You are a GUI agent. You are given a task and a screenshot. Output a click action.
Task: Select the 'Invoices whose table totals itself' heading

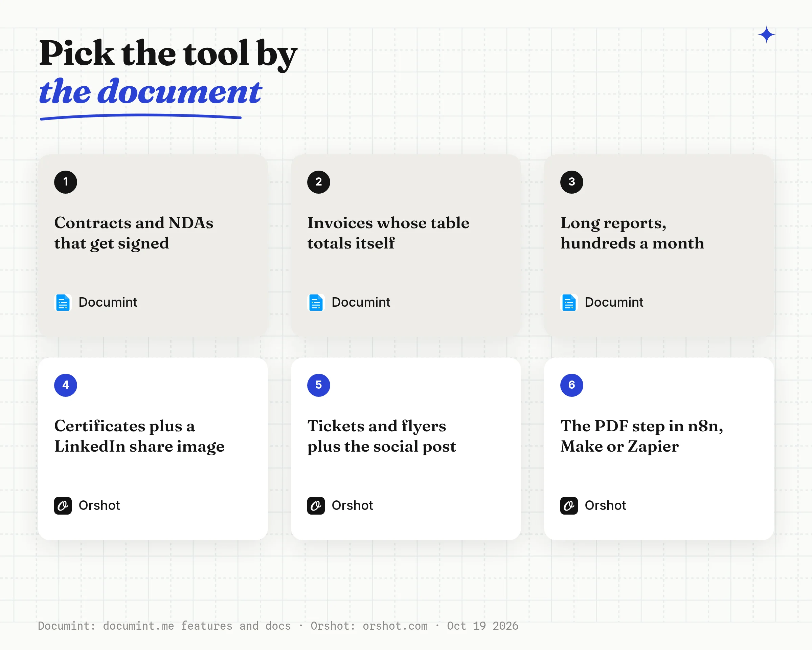click(x=388, y=233)
